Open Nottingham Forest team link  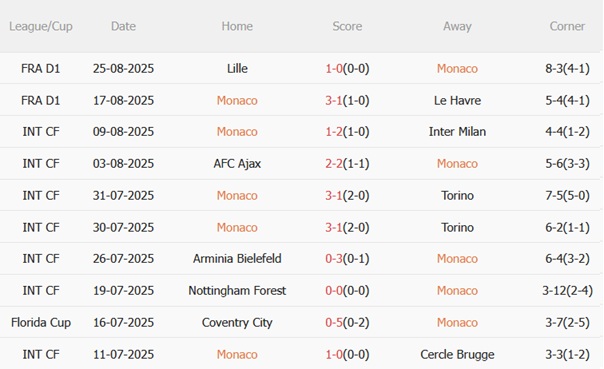point(237,290)
